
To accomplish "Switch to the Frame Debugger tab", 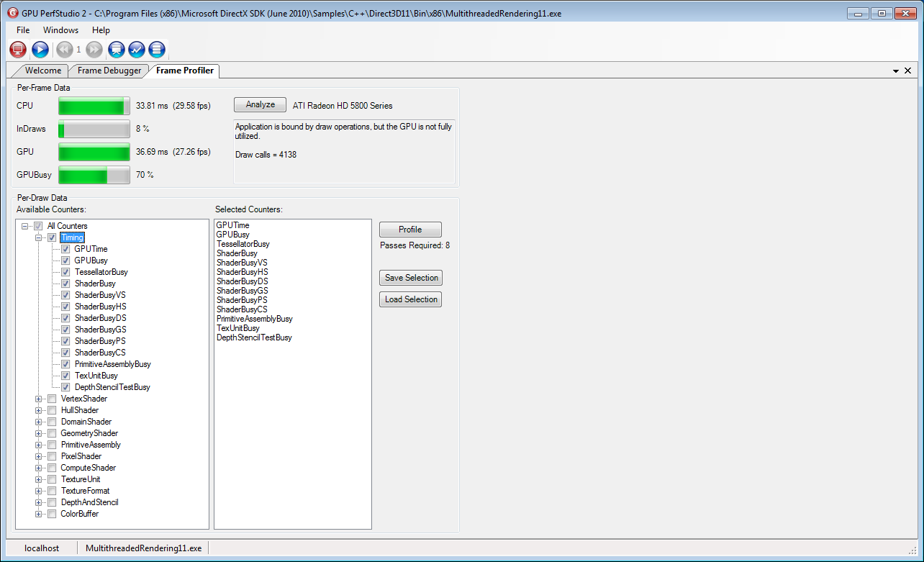I will (109, 71).
